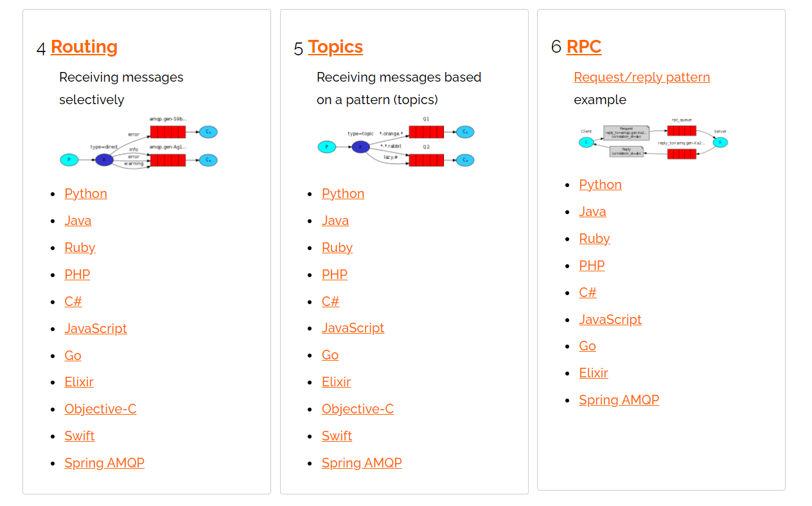Open Elixir tutorial under RPC
The height and width of the screenshot is (506, 812).
594,373
